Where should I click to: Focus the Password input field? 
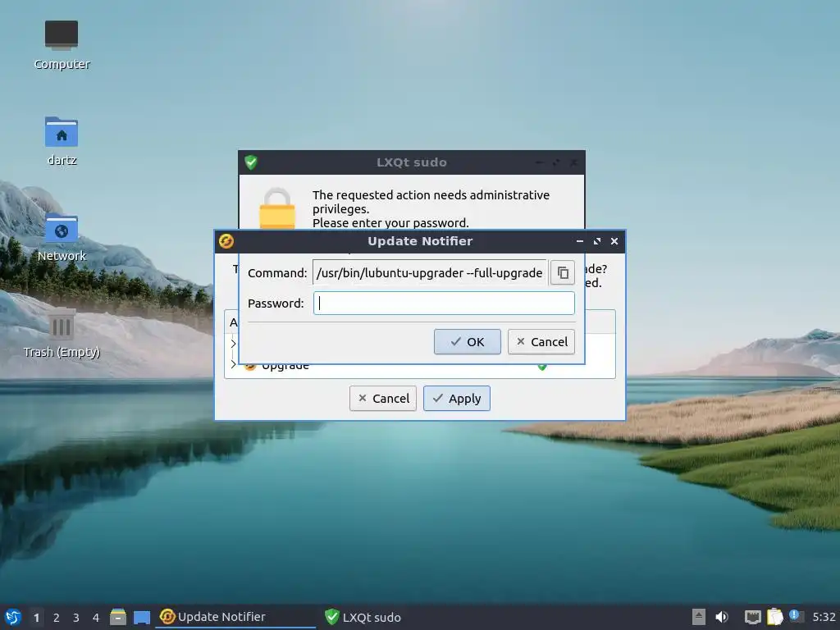pyautogui.click(x=444, y=304)
